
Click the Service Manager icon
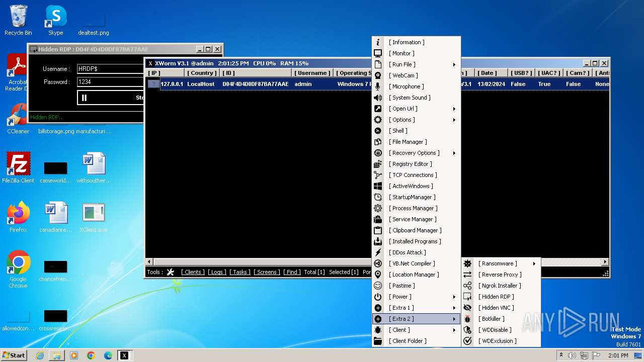click(x=378, y=219)
